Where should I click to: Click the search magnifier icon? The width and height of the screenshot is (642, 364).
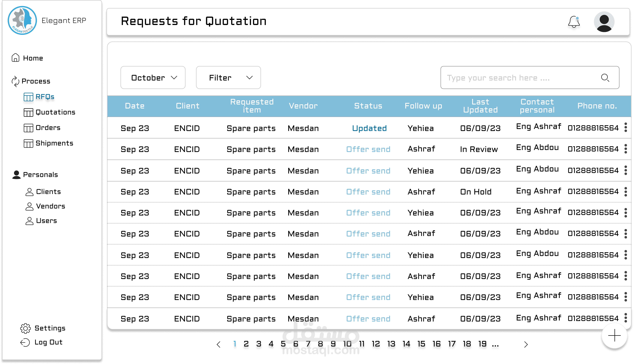click(605, 78)
